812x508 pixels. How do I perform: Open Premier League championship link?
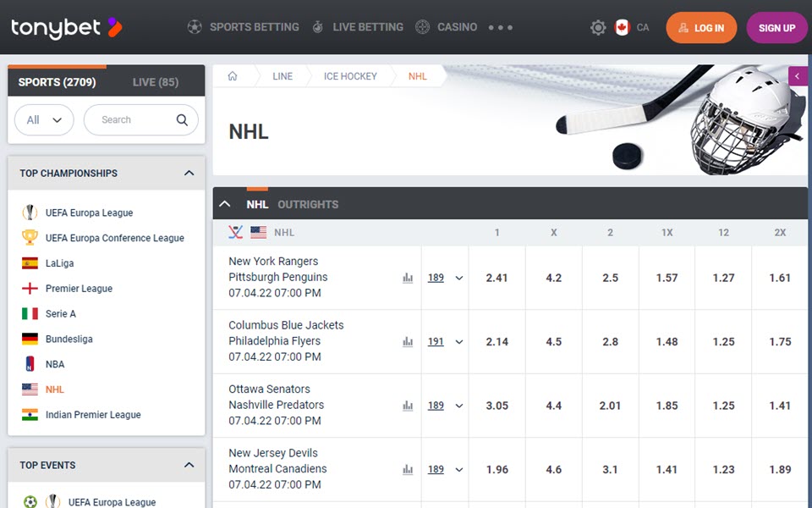(x=79, y=288)
